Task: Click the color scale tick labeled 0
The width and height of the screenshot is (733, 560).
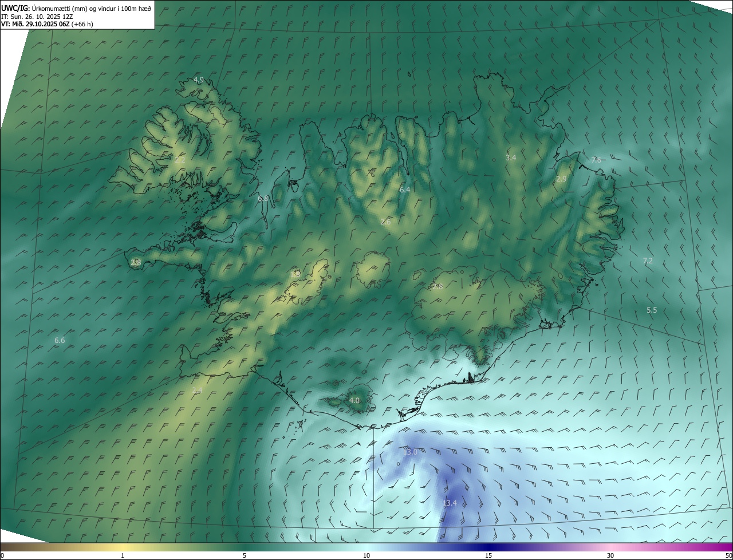Action: click(x=2, y=555)
